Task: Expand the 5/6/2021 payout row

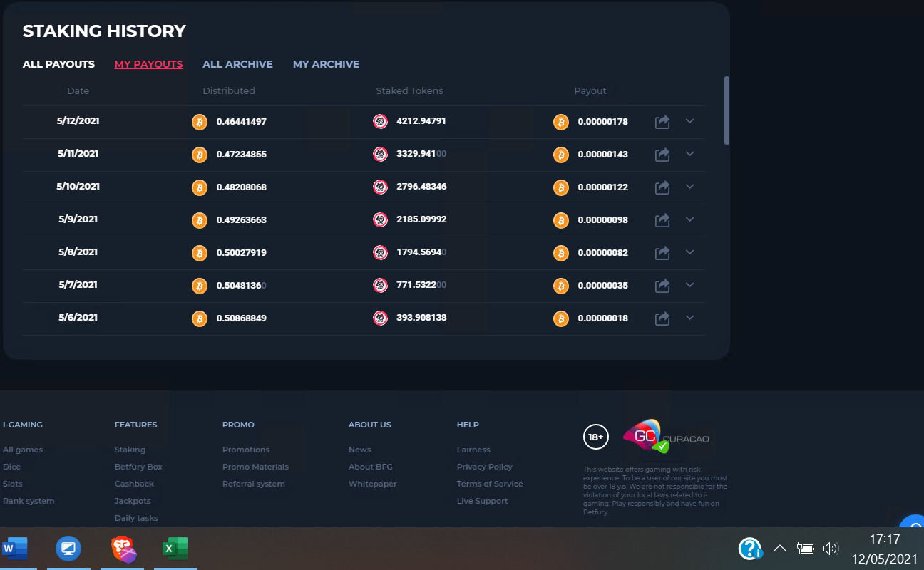Action: coord(689,318)
